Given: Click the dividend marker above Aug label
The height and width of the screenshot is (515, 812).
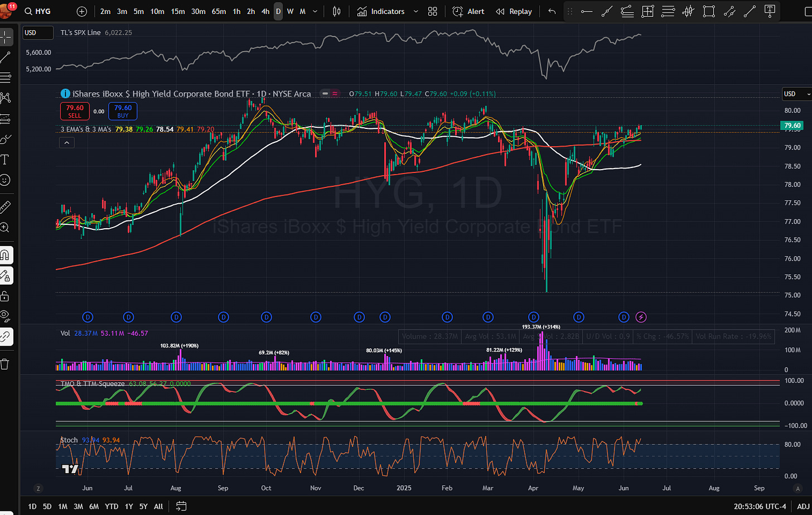Looking at the screenshot, I should tap(176, 317).
